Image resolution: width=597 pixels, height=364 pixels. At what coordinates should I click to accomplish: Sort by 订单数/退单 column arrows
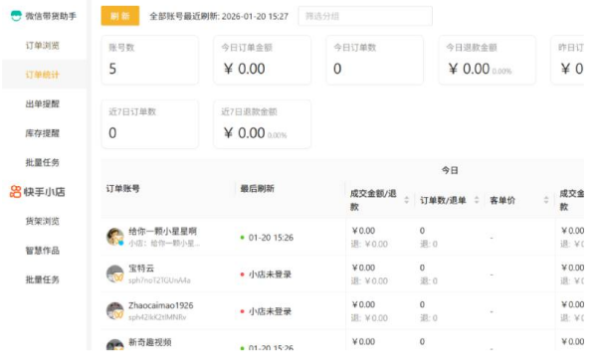[477, 200]
